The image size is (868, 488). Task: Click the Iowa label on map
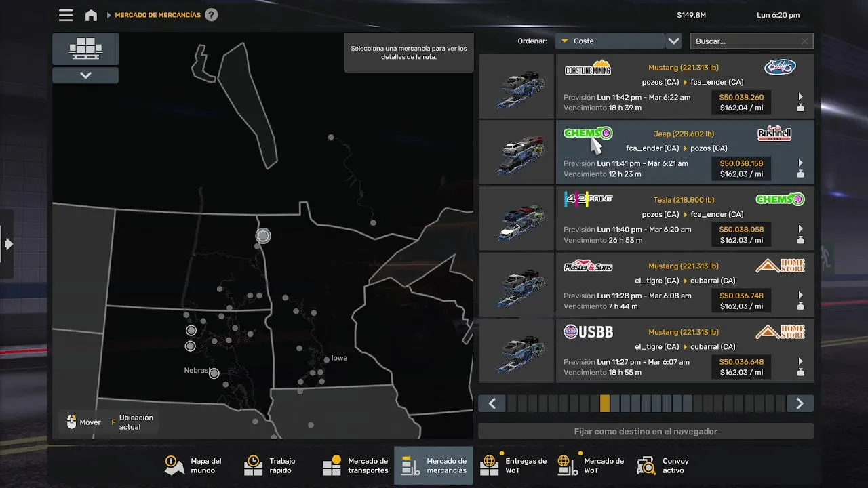coord(339,358)
